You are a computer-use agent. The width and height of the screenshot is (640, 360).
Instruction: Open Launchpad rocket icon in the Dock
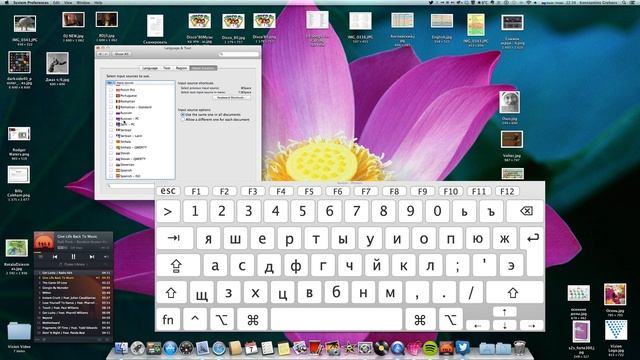[x=138, y=348]
